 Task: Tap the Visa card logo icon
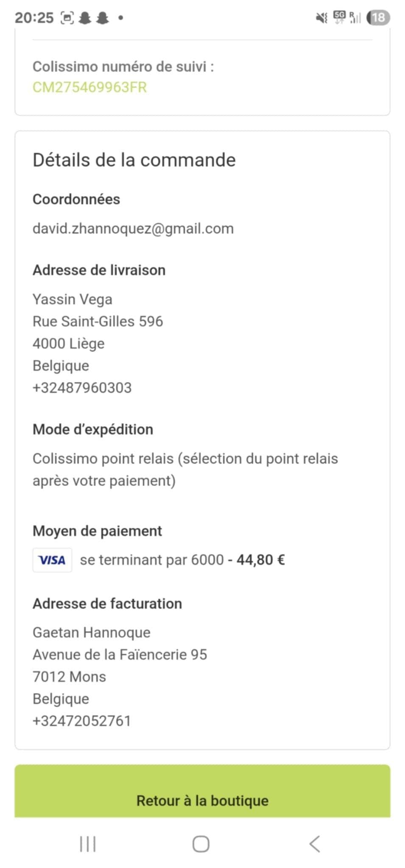pos(52,560)
